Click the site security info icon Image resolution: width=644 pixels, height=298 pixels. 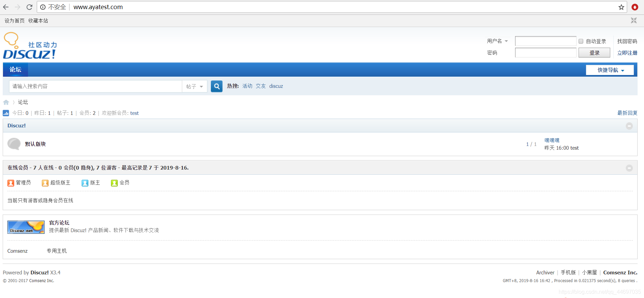tap(43, 7)
